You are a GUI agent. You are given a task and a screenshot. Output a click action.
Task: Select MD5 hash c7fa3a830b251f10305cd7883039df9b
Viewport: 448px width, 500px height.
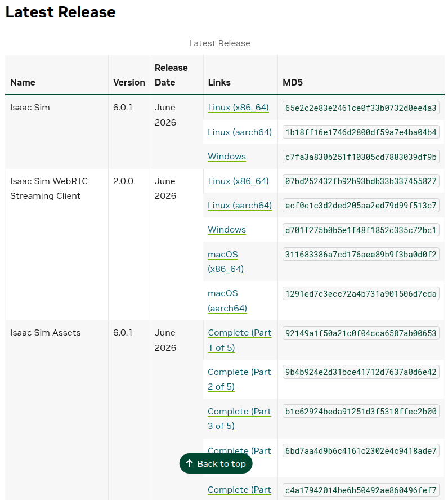click(x=361, y=157)
